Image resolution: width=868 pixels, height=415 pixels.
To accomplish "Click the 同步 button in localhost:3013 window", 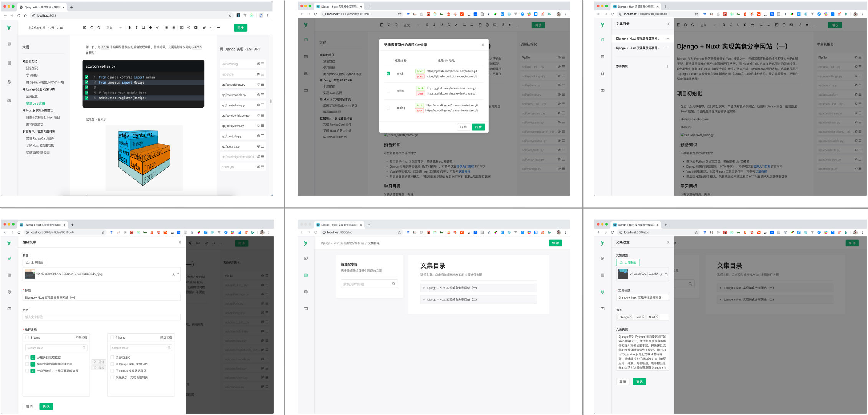I will click(x=240, y=28).
